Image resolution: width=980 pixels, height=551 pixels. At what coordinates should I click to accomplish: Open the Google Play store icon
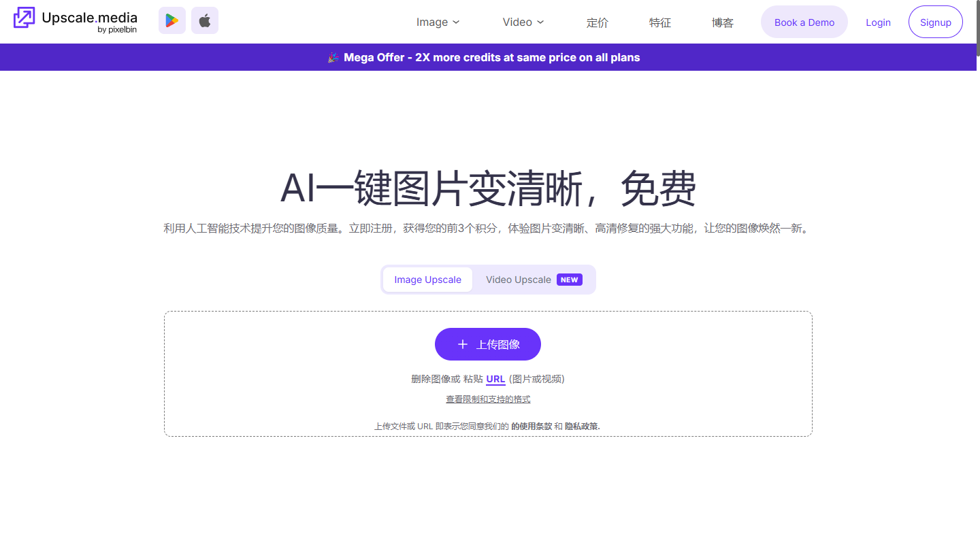(172, 20)
